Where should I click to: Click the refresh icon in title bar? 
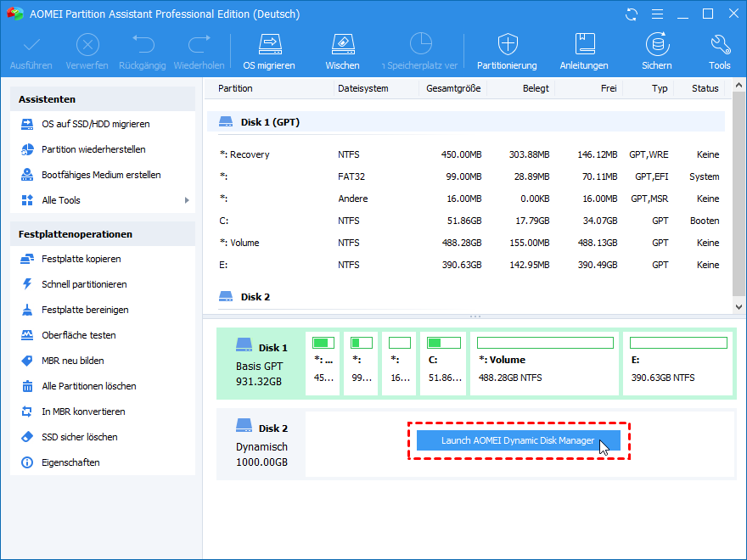631,14
